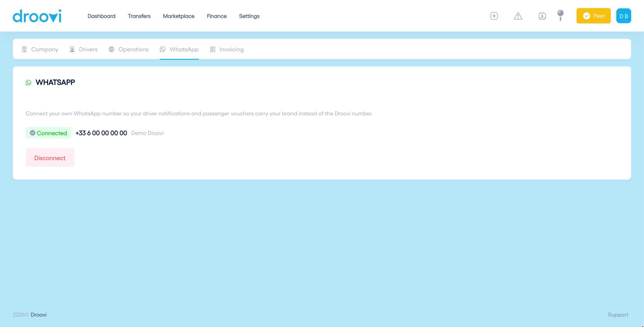This screenshot has height=327, width=644.
Task: Click the phone number +33 6 00 00 00 00
Action: [x=101, y=133]
